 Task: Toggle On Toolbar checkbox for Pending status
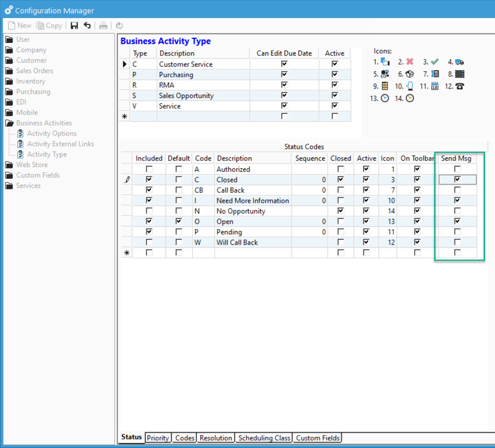(x=417, y=232)
